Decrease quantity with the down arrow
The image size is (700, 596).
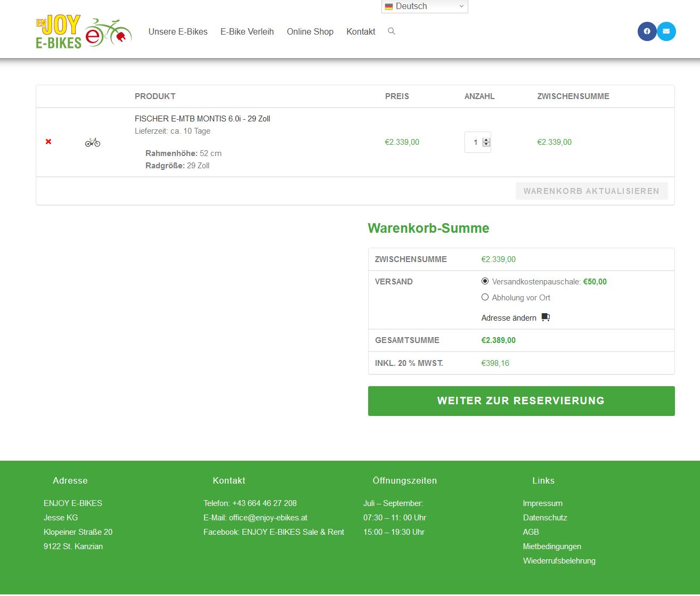[x=486, y=144]
